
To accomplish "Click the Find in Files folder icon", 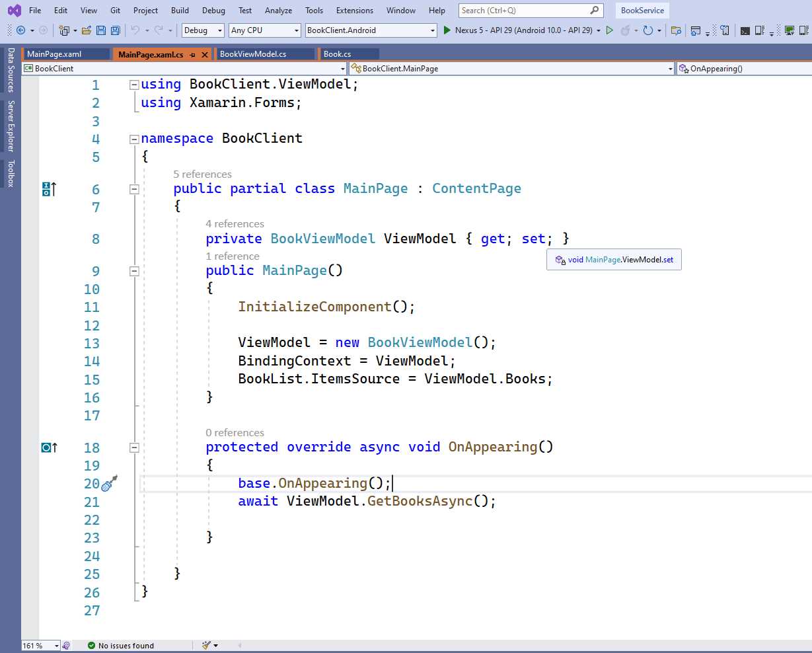I will click(676, 30).
